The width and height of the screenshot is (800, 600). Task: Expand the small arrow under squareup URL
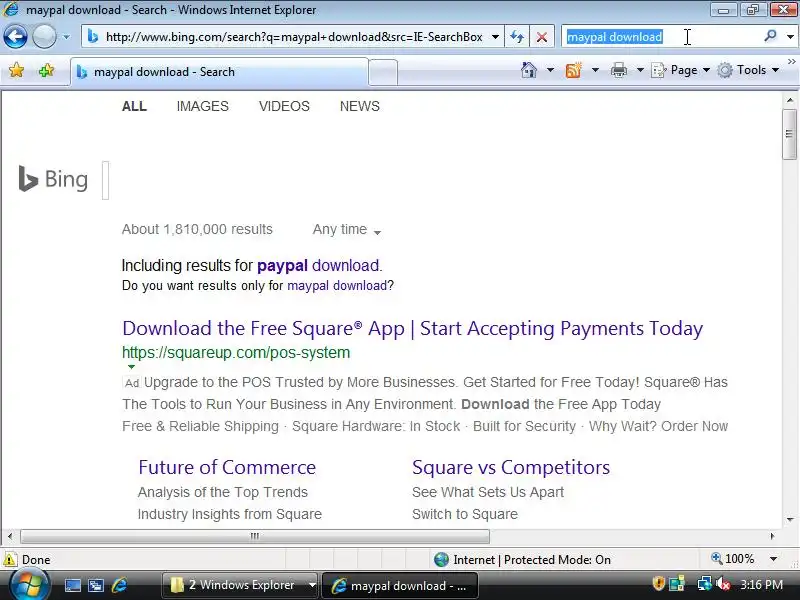131,367
